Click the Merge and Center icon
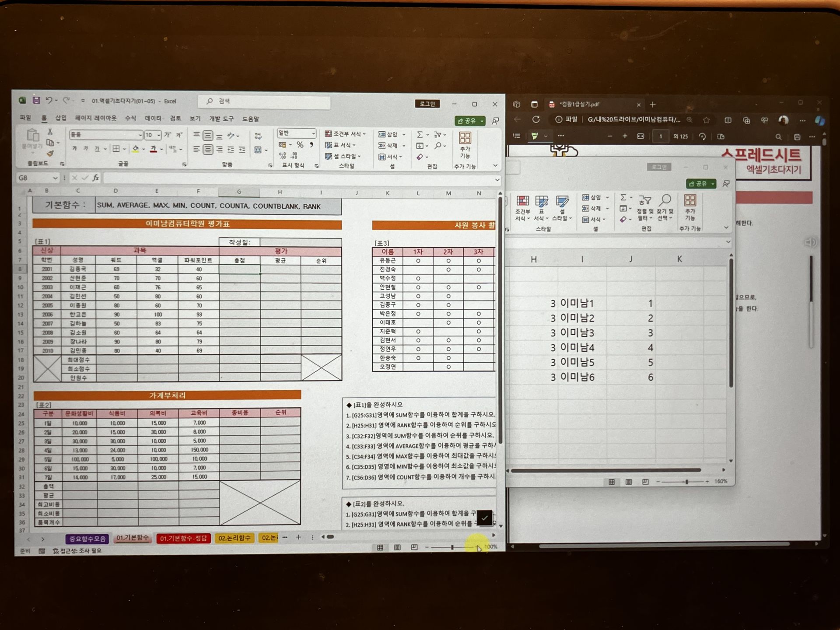This screenshot has height=630, width=840. [x=258, y=150]
